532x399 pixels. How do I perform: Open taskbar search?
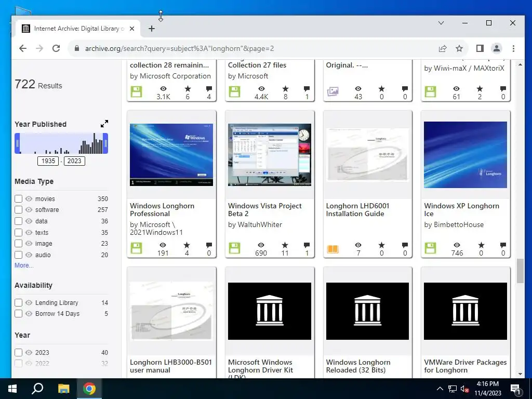point(37,389)
